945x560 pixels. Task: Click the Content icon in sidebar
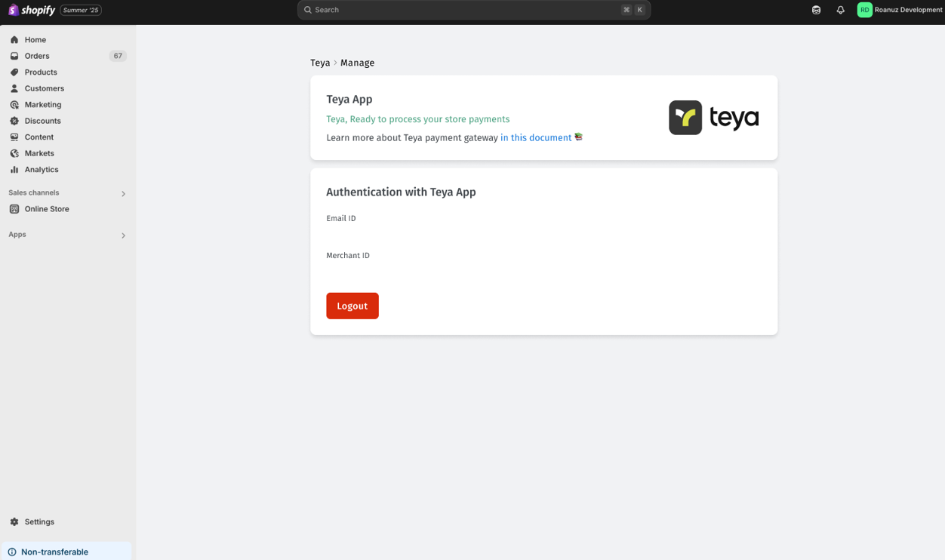[14, 137]
